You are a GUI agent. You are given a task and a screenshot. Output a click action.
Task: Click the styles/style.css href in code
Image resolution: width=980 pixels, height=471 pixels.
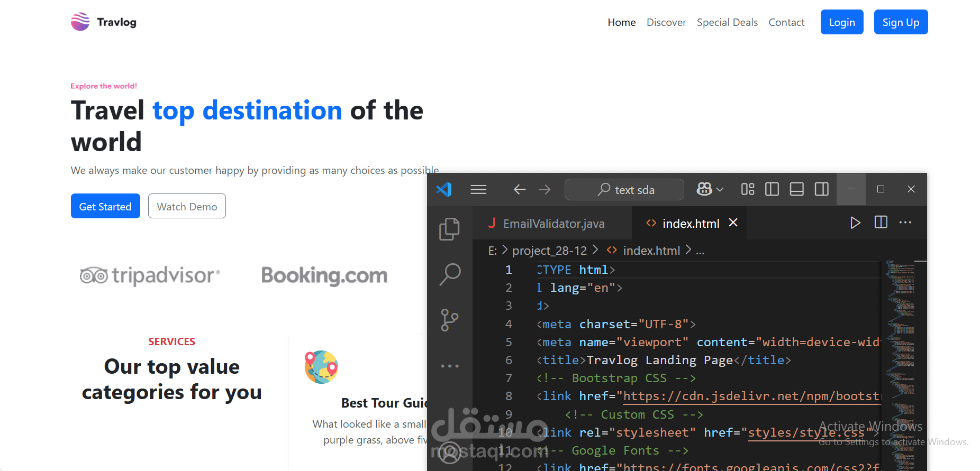coord(806,432)
